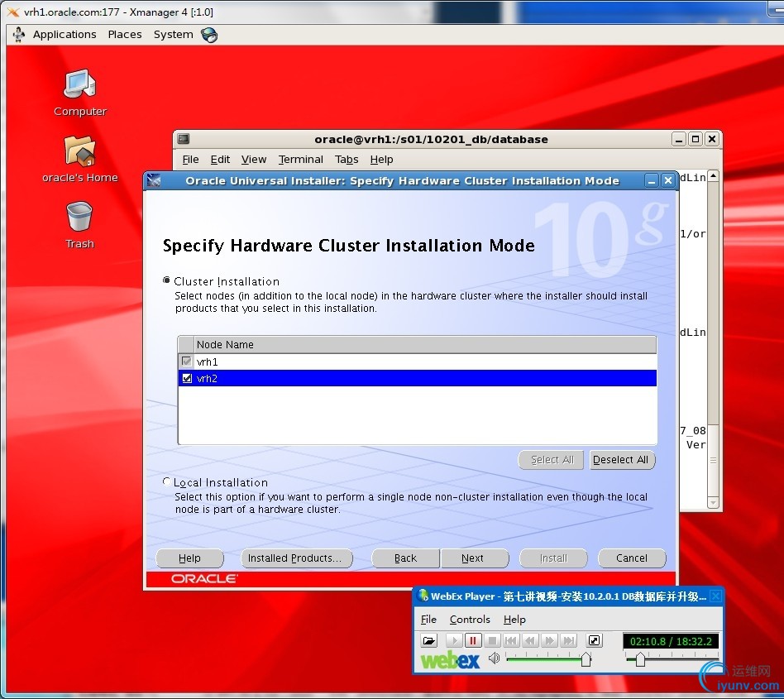Click the terminal scrollbar thumb
This screenshot has height=699, width=784.
714,460
